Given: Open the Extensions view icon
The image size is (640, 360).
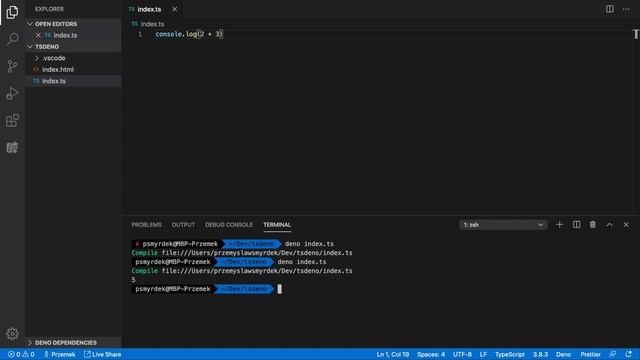Looking at the screenshot, I should (12, 120).
